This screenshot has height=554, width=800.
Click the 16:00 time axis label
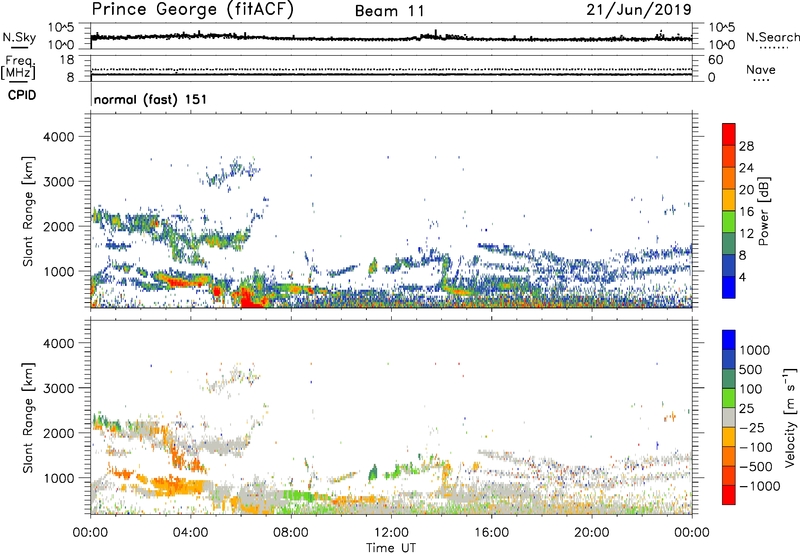[x=491, y=533]
